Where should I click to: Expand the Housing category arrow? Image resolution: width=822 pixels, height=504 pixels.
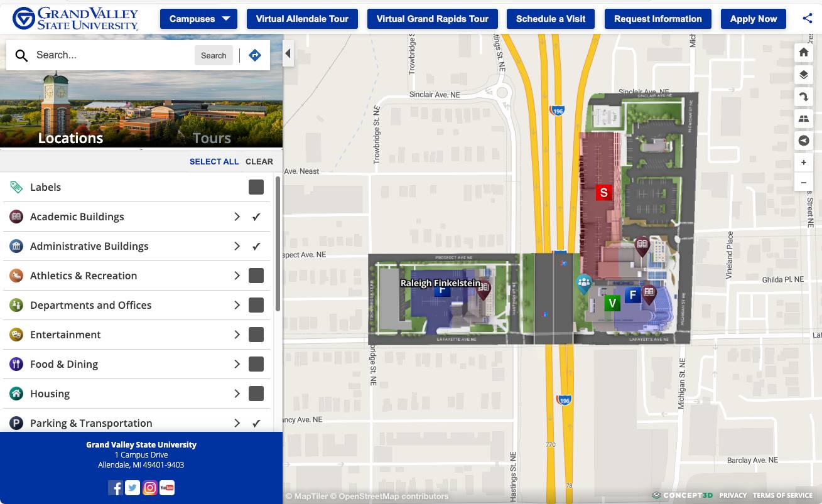coord(237,394)
